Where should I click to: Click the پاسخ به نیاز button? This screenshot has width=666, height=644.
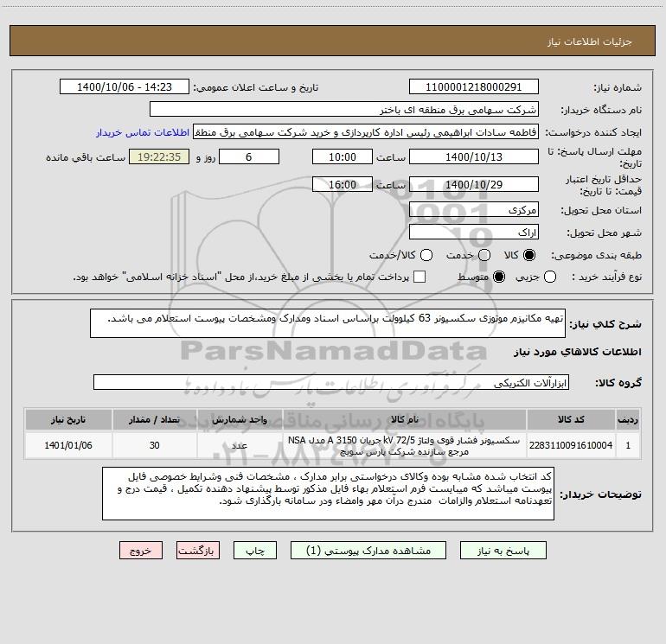[503, 551]
